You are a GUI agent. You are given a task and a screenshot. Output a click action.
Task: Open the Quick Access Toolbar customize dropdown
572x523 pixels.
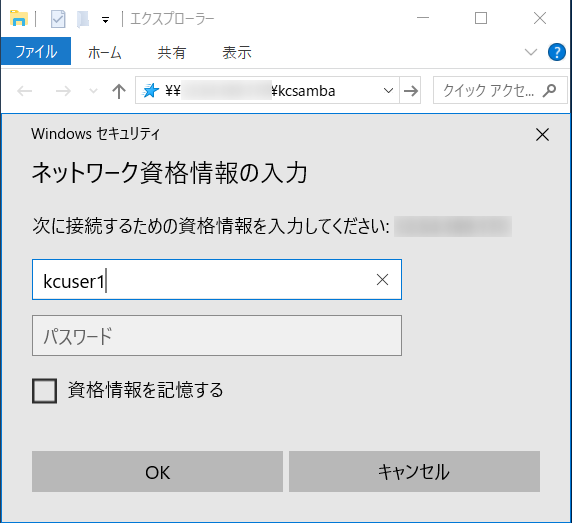click(105, 20)
